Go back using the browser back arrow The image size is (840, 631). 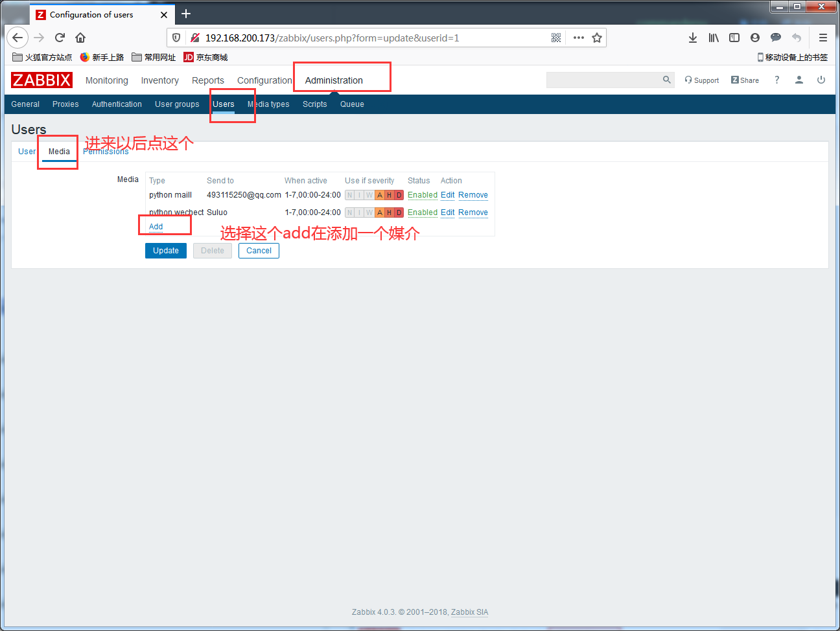coord(17,38)
